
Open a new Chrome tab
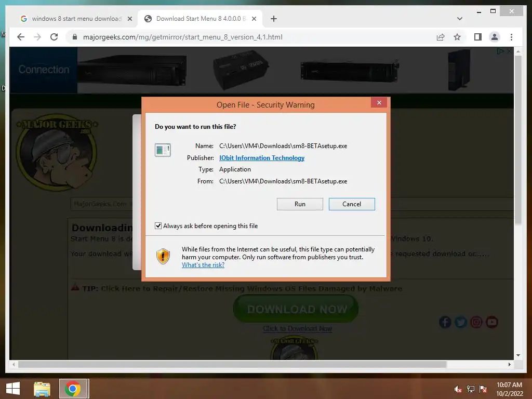(274, 19)
